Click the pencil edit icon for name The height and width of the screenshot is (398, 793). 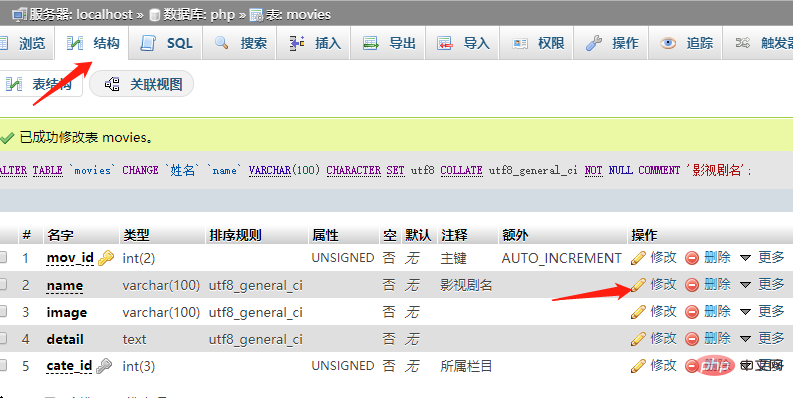638,285
